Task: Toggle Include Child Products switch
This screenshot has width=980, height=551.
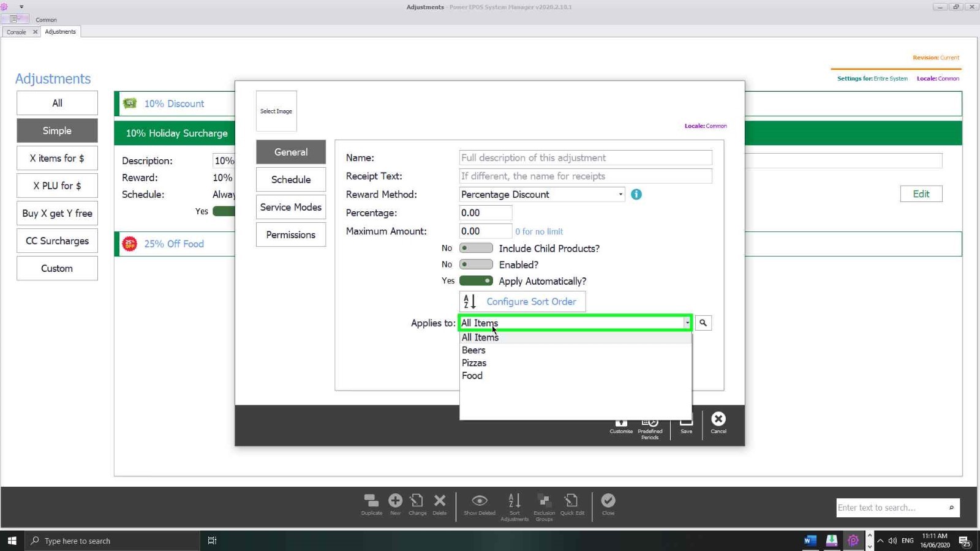Action: [476, 248]
